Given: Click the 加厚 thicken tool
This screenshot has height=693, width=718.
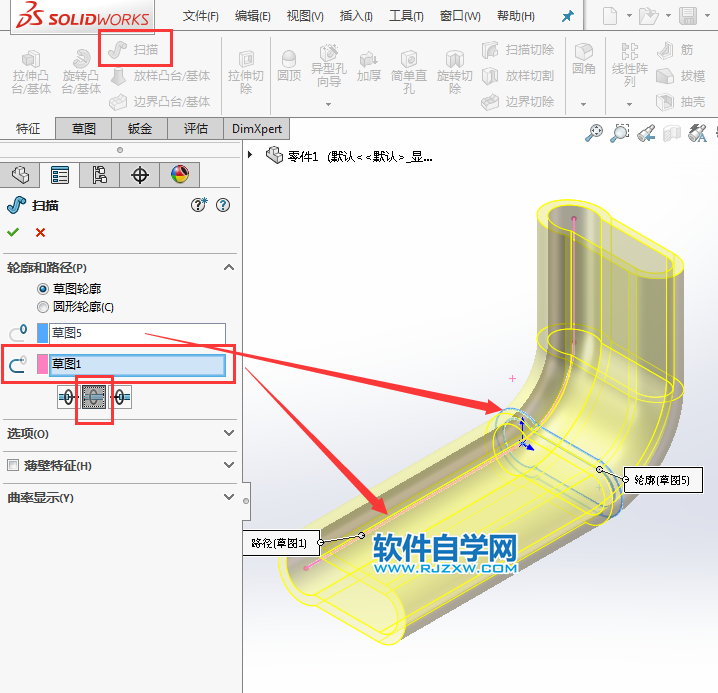Looking at the screenshot, I should [x=369, y=67].
